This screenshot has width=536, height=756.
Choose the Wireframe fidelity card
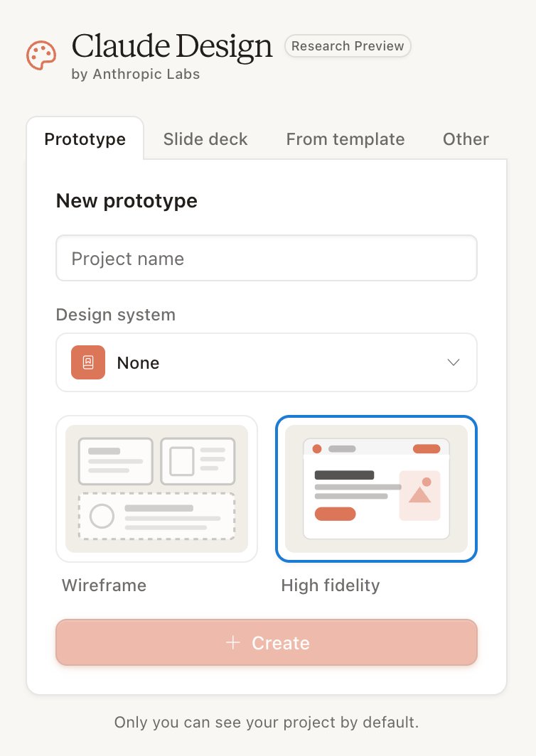(157, 488)
